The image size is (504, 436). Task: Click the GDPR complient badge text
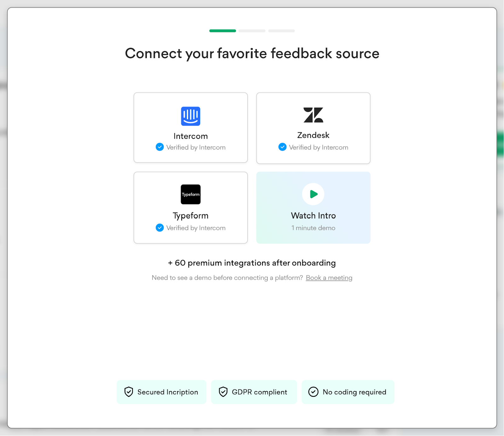pos(260,392)
